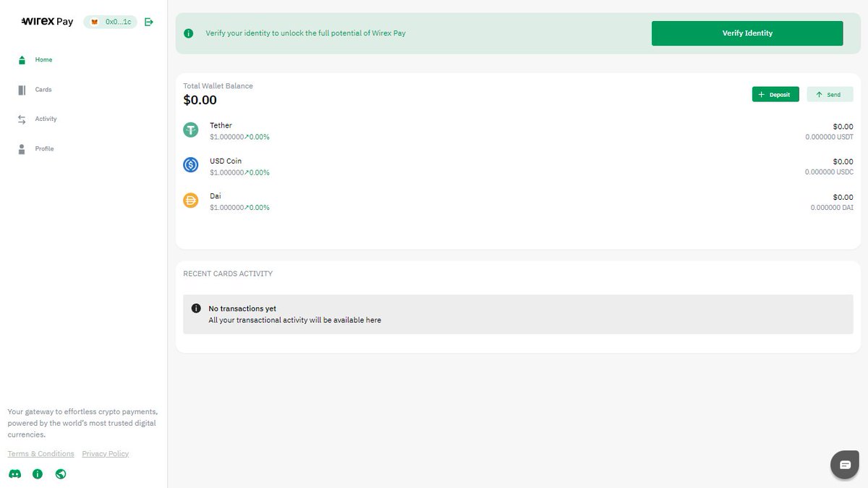Click the Cards icon in sidebar

22,90
